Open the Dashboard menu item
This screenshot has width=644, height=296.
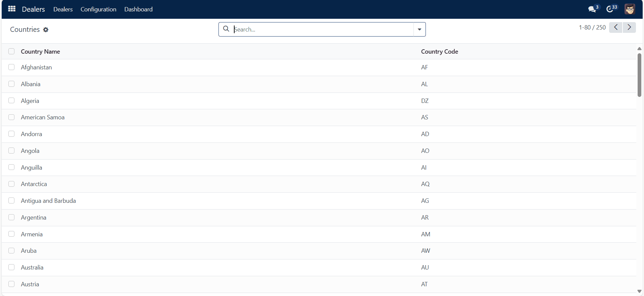(138, 9)
